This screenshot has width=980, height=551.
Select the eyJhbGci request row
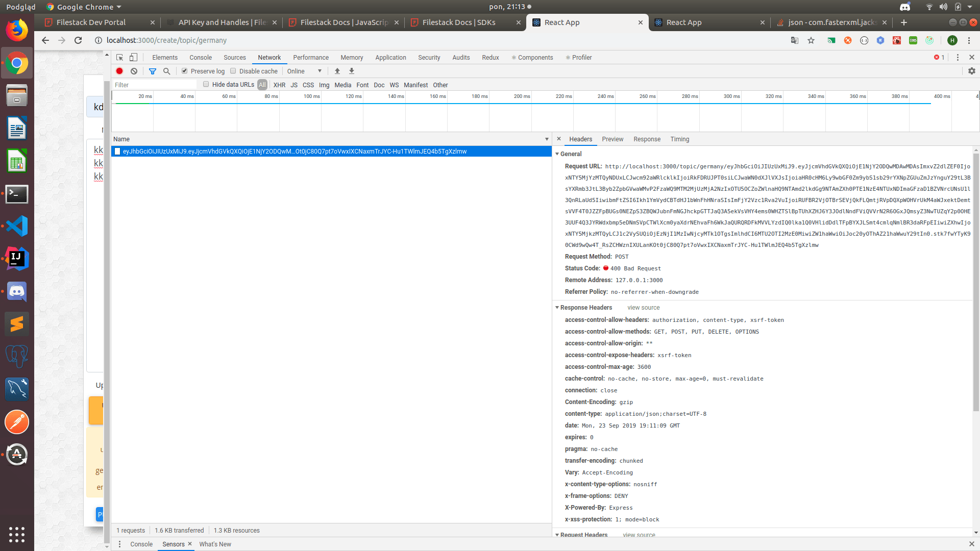[291, 152]
